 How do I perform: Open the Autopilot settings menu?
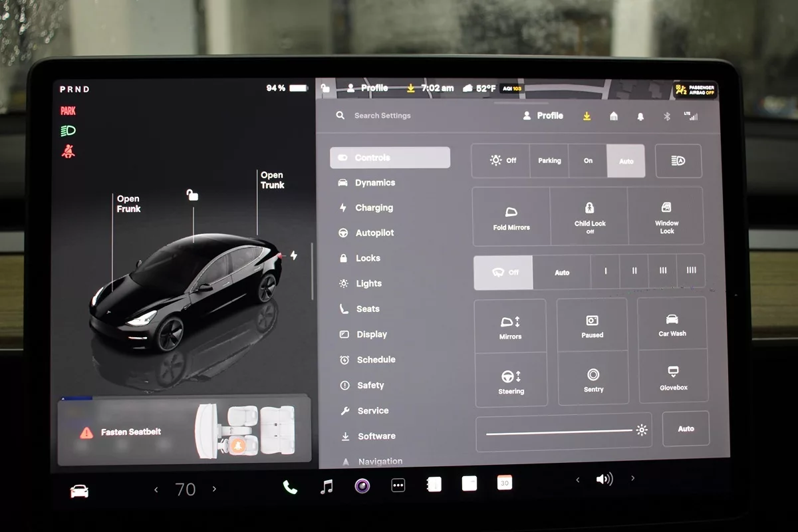[x=374, y=233]
